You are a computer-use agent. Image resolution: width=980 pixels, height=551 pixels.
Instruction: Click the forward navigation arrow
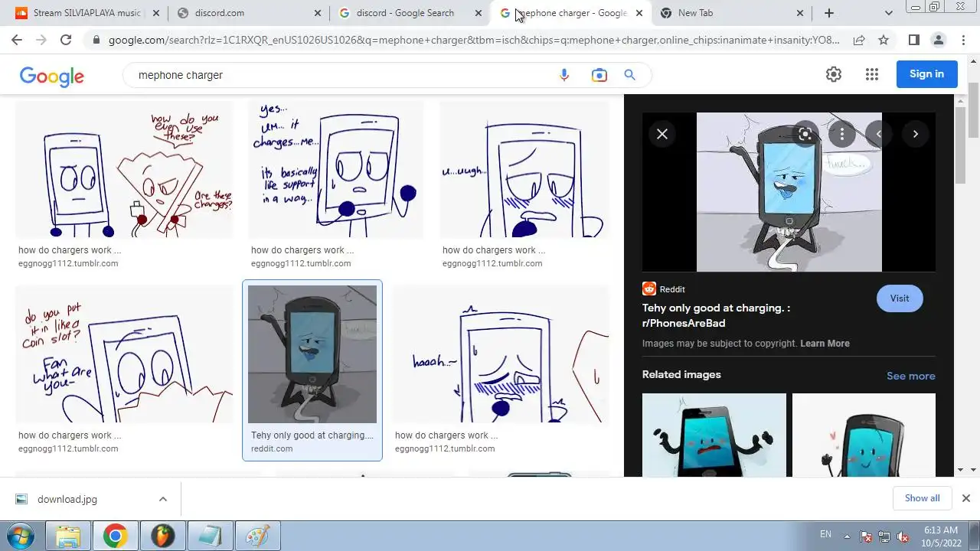tap(41, 40)
